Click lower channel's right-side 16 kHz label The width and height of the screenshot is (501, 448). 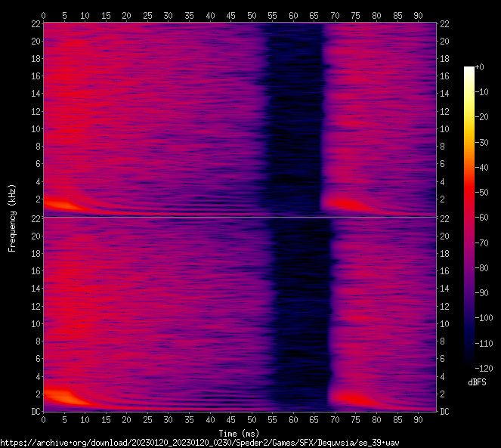click(445, 271)
